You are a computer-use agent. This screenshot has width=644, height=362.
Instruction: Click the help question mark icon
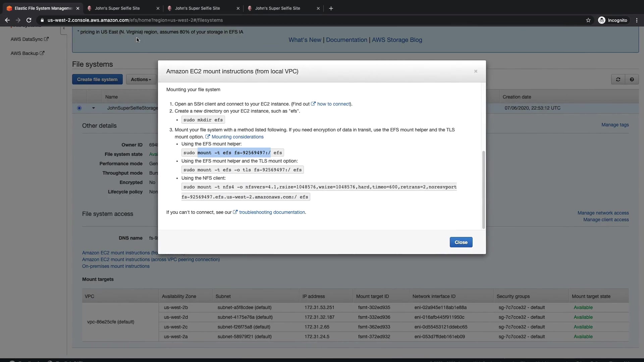click(632, 79)
